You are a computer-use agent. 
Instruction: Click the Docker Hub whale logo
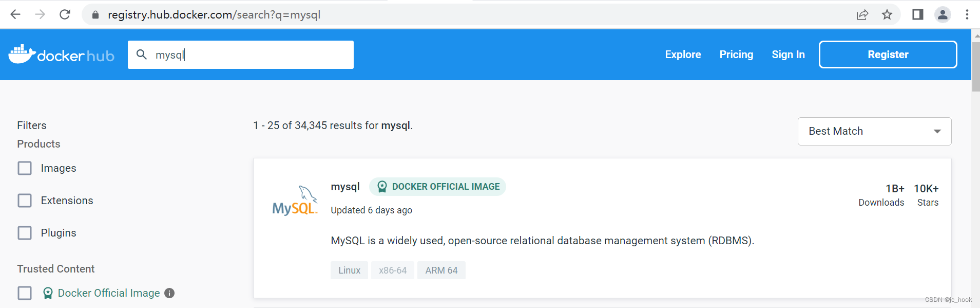tap(23, 54)
